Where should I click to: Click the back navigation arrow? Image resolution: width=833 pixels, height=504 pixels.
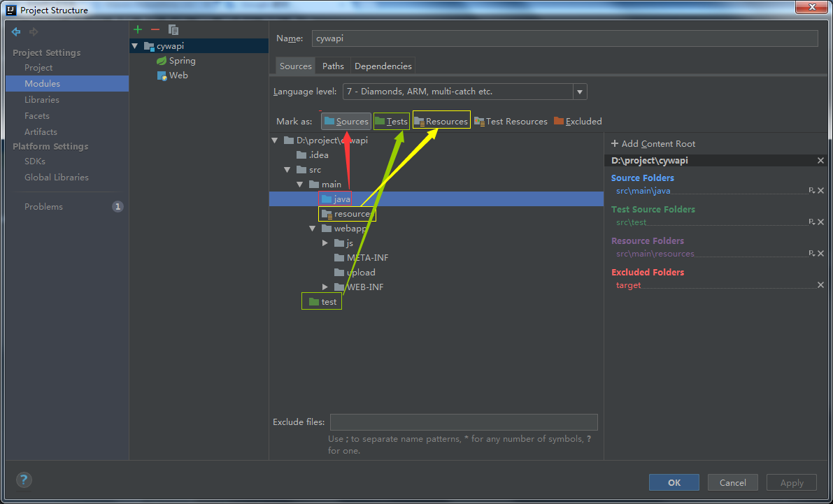(16, 32)
